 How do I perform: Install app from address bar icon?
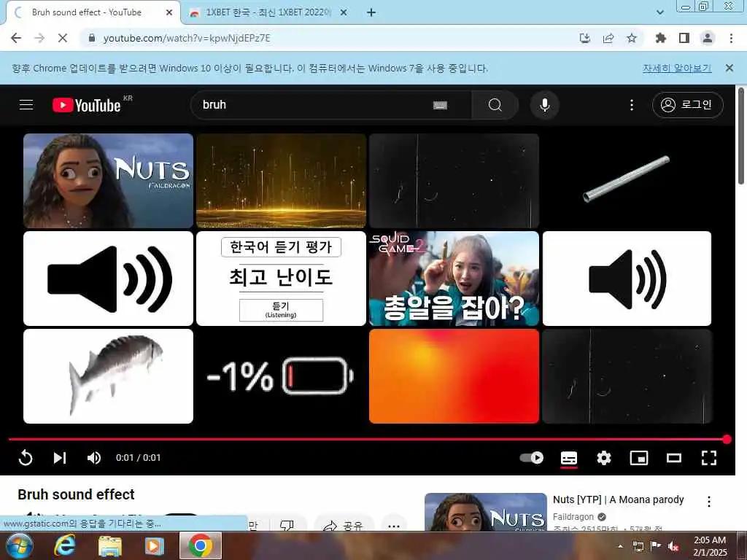[x=584, y=38]
